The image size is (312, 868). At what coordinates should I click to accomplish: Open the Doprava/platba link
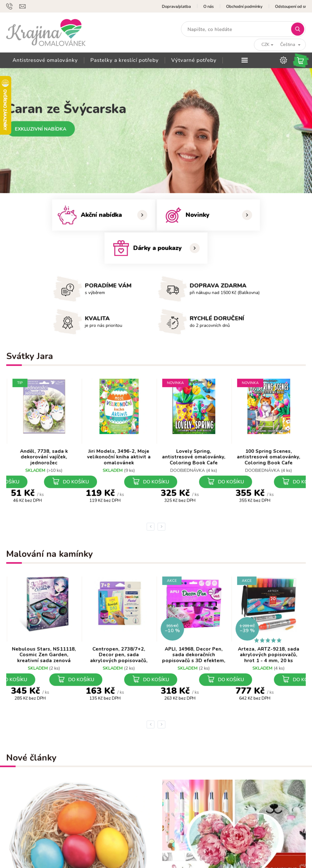[176, 6]
